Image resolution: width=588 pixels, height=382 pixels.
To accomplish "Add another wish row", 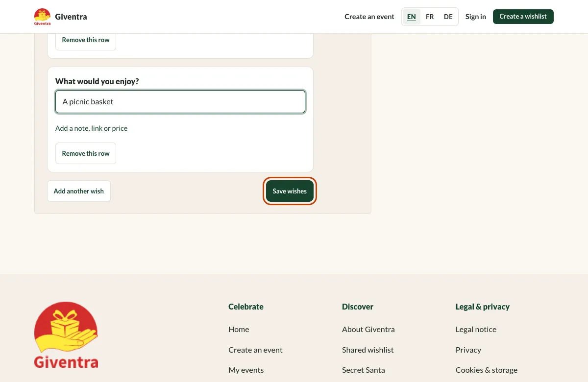I will [79, 191].
